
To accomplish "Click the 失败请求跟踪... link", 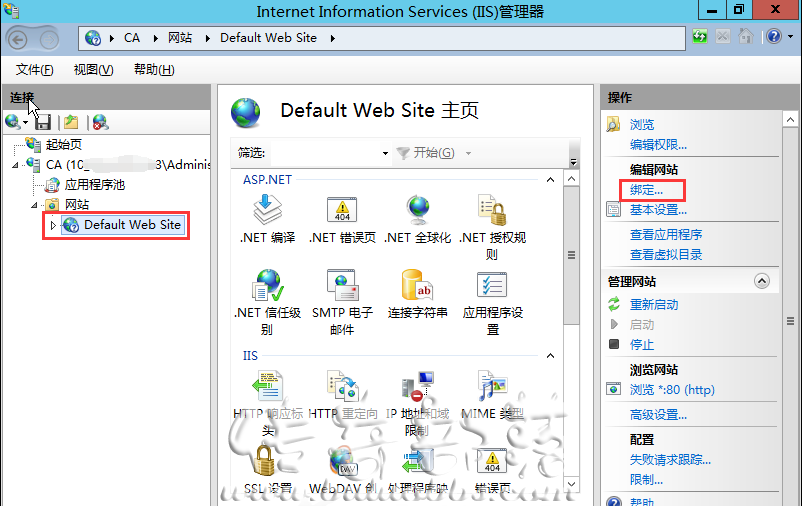I will click(670, 460).
